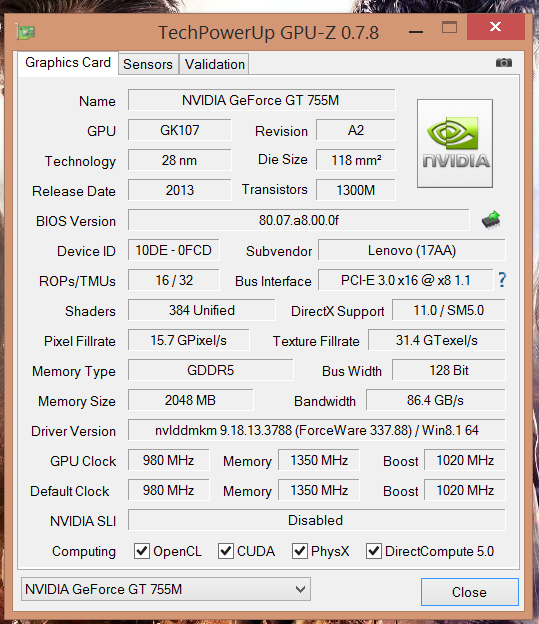Click the ROPs/TMUs field 16 / 32
The image size is (539, 624).
(x=174, y=280)
